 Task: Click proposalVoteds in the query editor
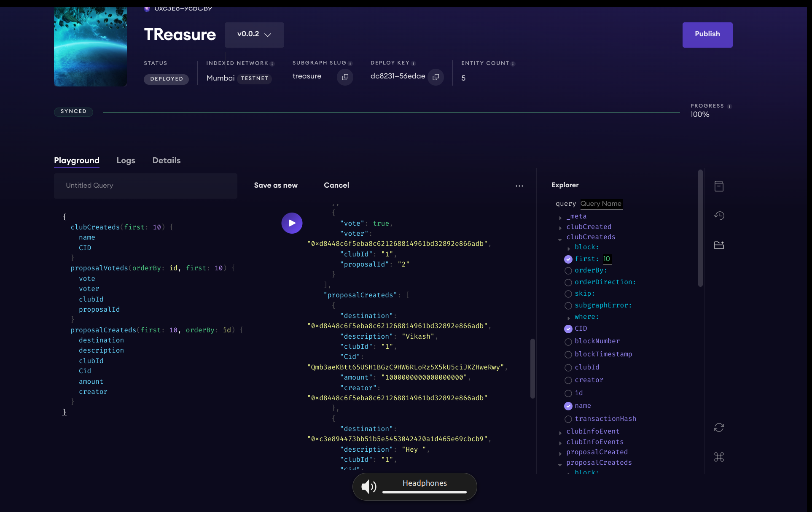click(99, 268)
